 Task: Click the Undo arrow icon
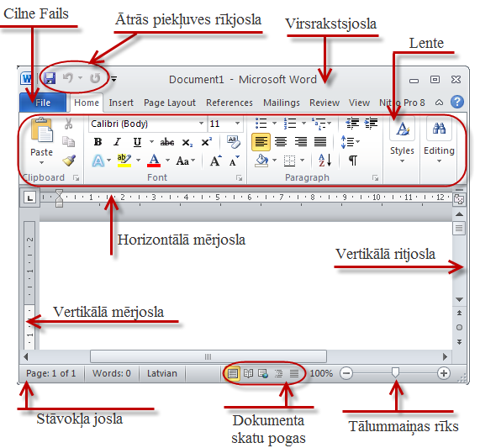(67, 78)
